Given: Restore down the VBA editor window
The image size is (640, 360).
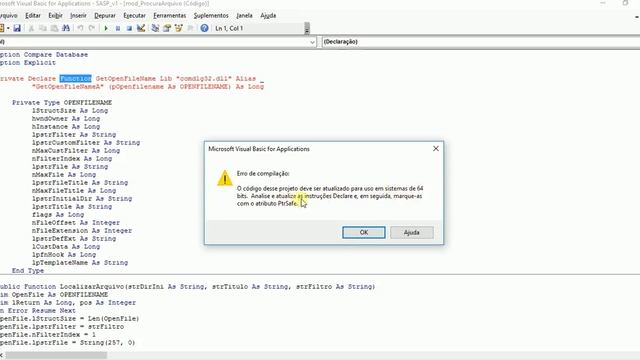Looking at the screenshot, I should click(x=625, y=3).
